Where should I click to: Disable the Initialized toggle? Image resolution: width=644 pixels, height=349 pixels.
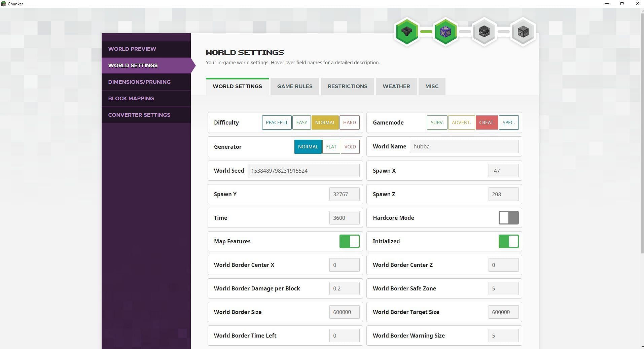pyautogui.click(x=508, y=241)
